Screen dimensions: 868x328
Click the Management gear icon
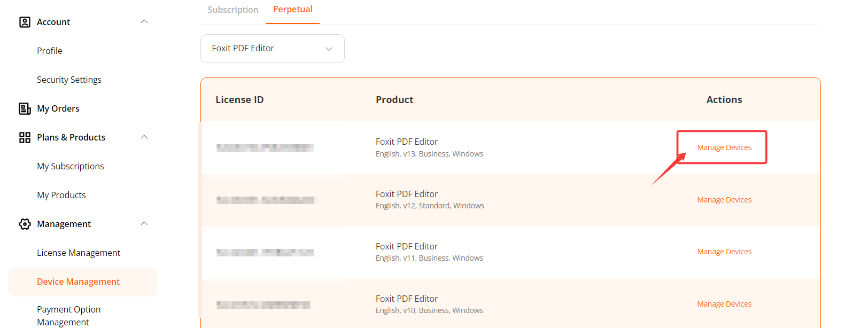click(x=25, y=224)
